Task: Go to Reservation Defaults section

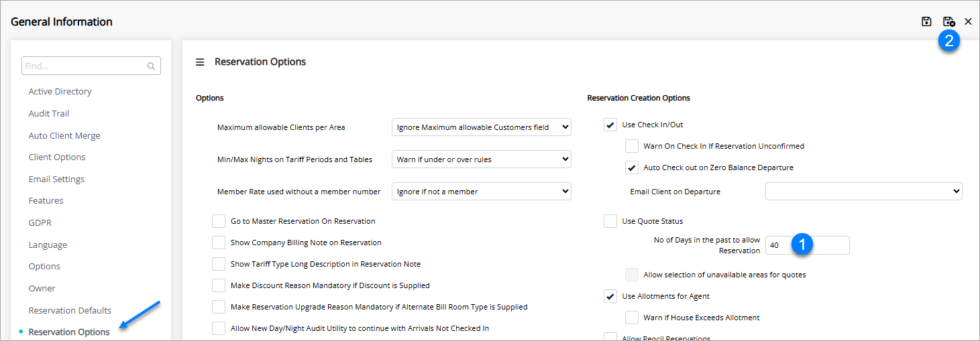Action: point(70,311)
